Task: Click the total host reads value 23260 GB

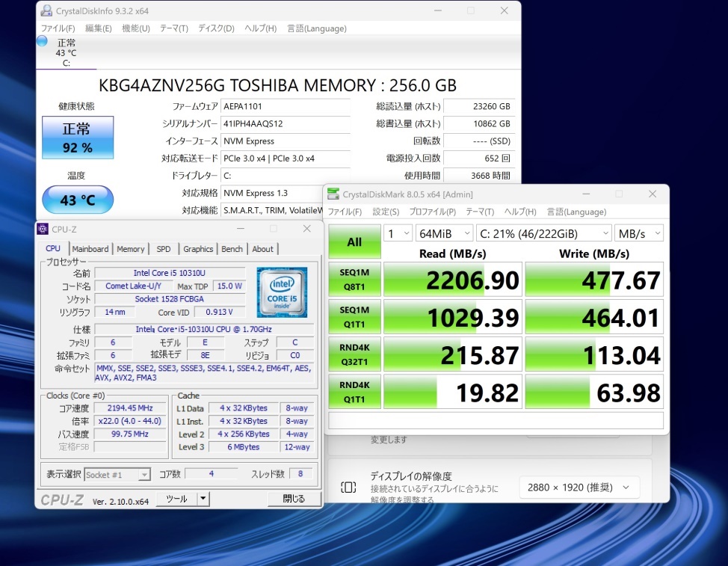Action: [x=478, y=106]
